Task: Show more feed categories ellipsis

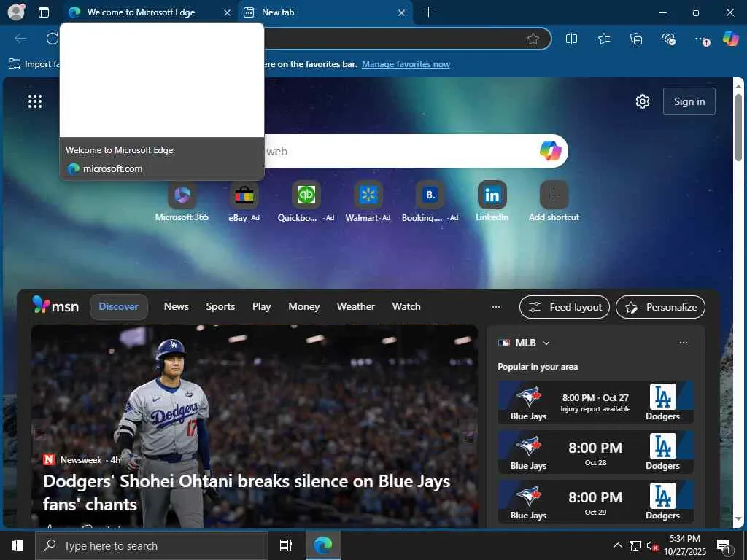Action: (x=496, y=307)
